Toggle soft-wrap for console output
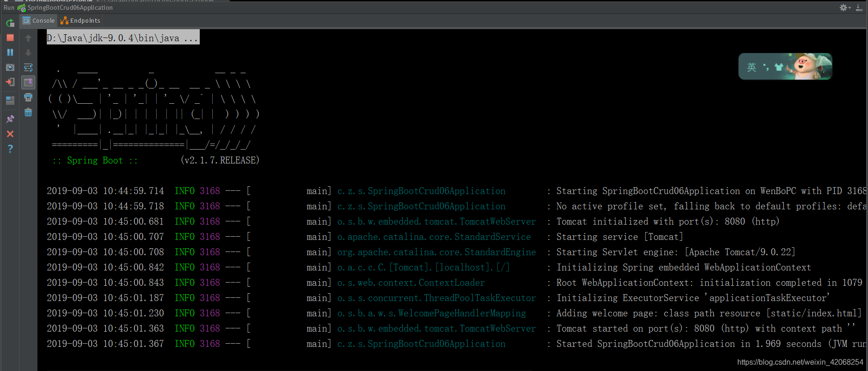The width and height of the screenshot is (868, 371). tap(28, 68)
